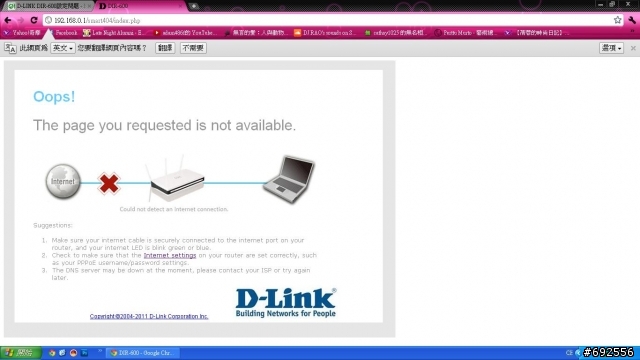Click the page info icon in address bar
This screenshot has height=360, width=640.
(48, 20)
